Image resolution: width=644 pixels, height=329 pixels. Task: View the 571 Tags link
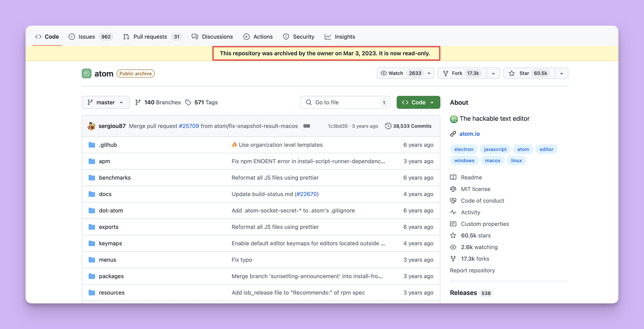(201, 102)
